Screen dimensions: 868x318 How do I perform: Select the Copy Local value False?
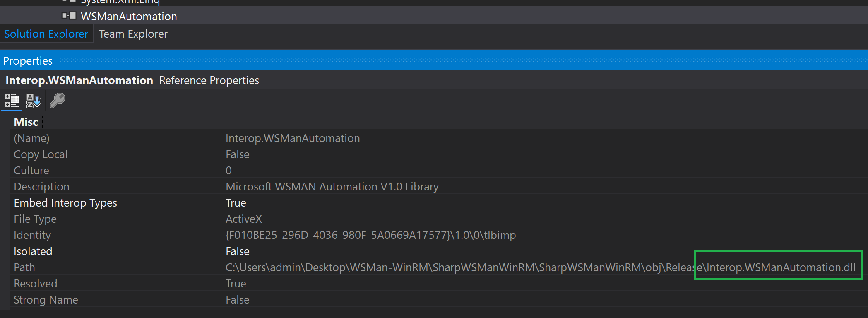coord(238,154)
